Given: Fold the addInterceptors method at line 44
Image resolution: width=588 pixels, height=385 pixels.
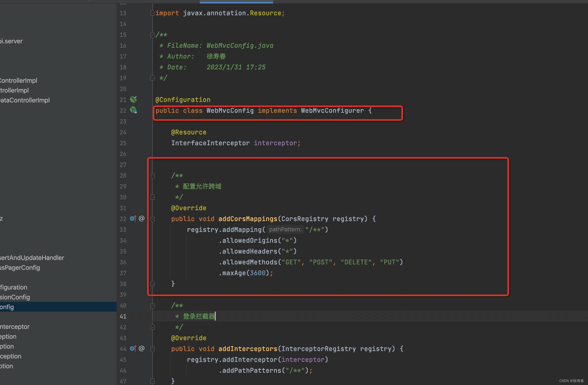Looking at the screenshot, I should 153,349.
